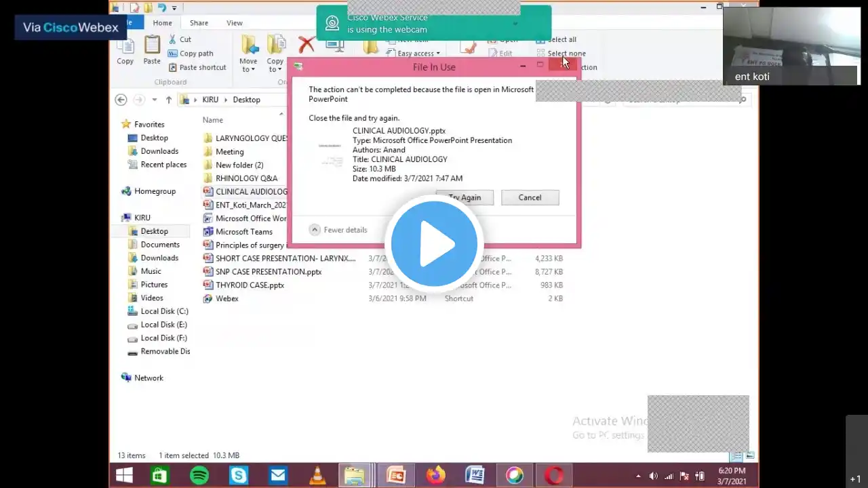
Task: Click the red Delete X icon
Action: (307, 45)
